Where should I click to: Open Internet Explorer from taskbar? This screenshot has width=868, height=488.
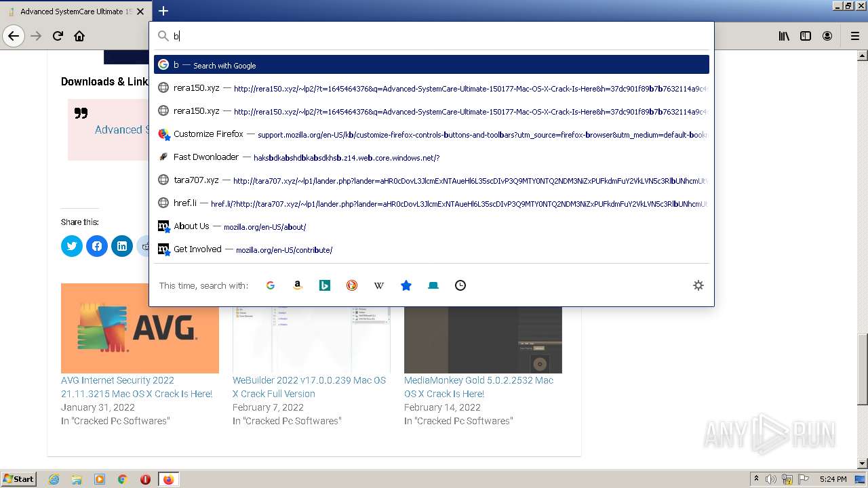pos(54,479)
